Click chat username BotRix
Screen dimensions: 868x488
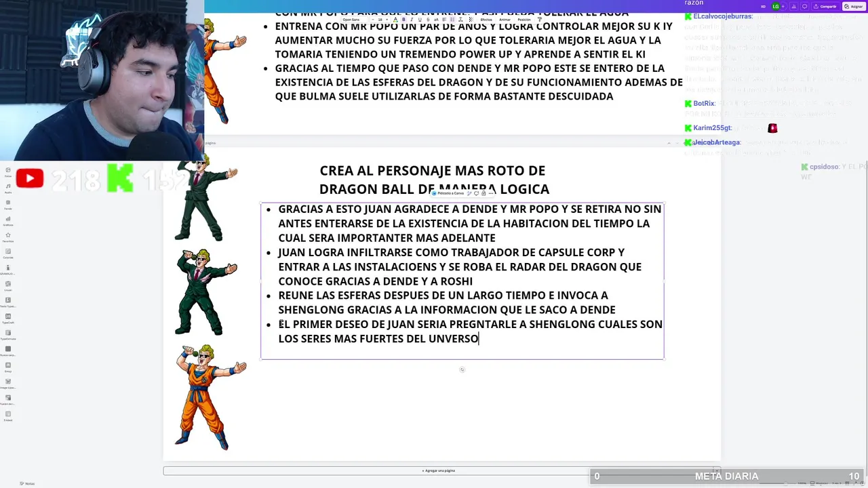704,104
